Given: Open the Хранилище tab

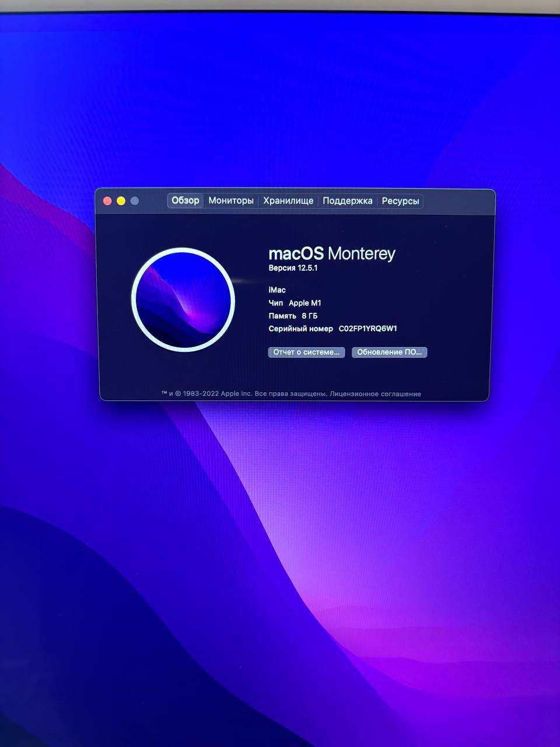Looking at the screenshot, I should click(x=288, y=201).
